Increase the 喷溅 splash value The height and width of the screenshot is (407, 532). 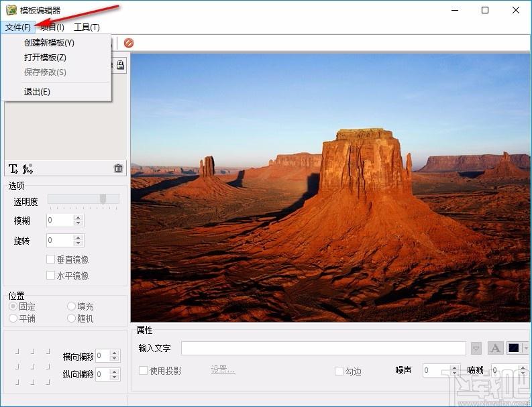pos(524,367)
